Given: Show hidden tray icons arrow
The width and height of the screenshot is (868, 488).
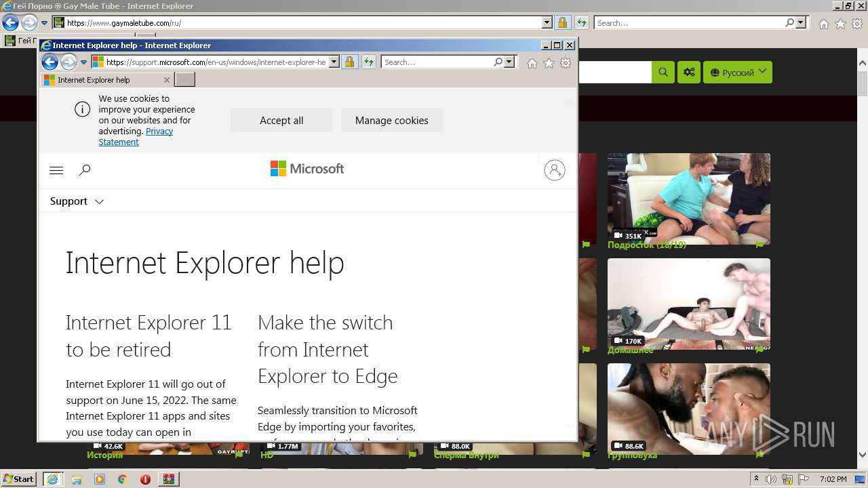Looking at the screenshot, I should 756,479.
